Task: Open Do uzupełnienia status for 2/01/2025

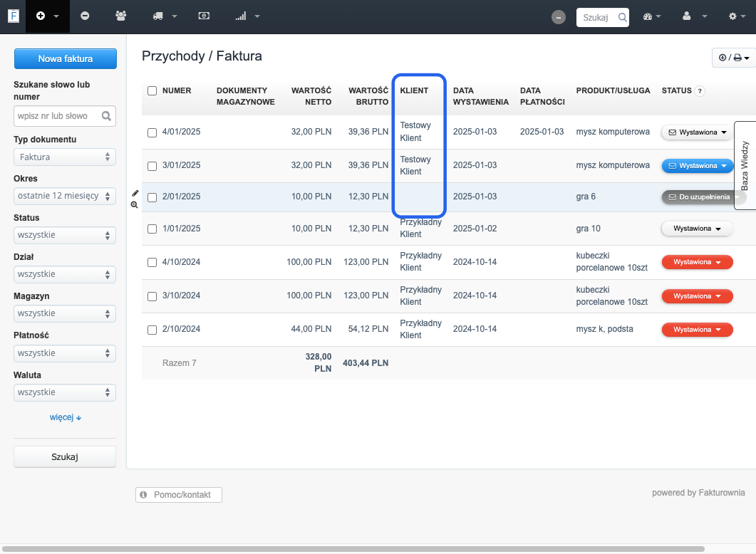Action: (698, 197)
